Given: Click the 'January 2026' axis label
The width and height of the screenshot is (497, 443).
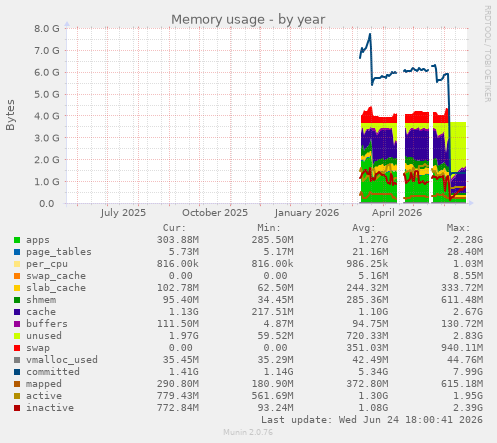Looking at the screenshot, I should coord(307,213).
